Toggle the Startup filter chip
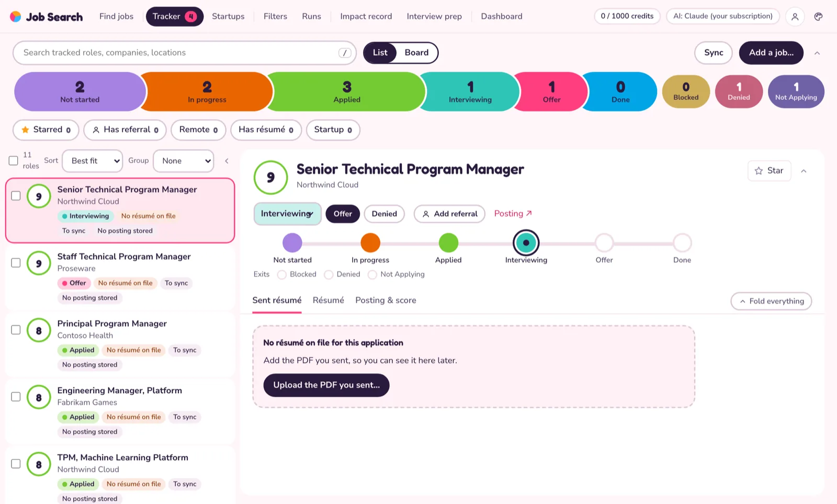This screenshot has width=837, height=504. pos(333,130)
